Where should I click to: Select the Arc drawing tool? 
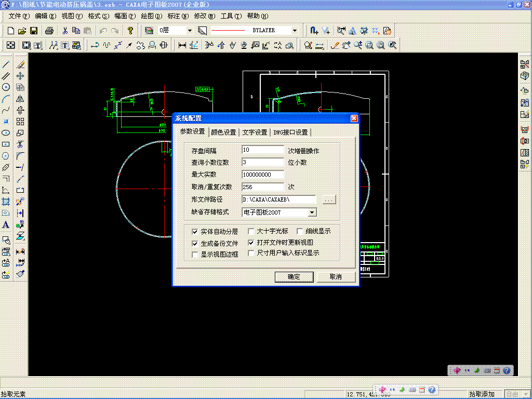coord(6,99)
